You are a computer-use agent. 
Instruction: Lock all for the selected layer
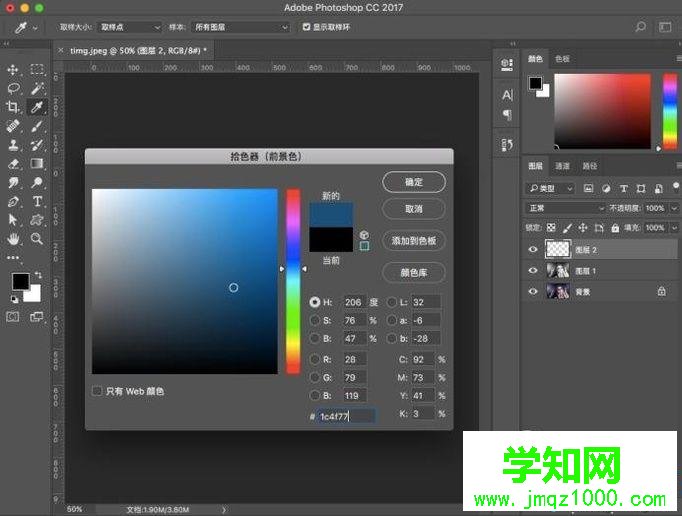click(x=615, y=228)
